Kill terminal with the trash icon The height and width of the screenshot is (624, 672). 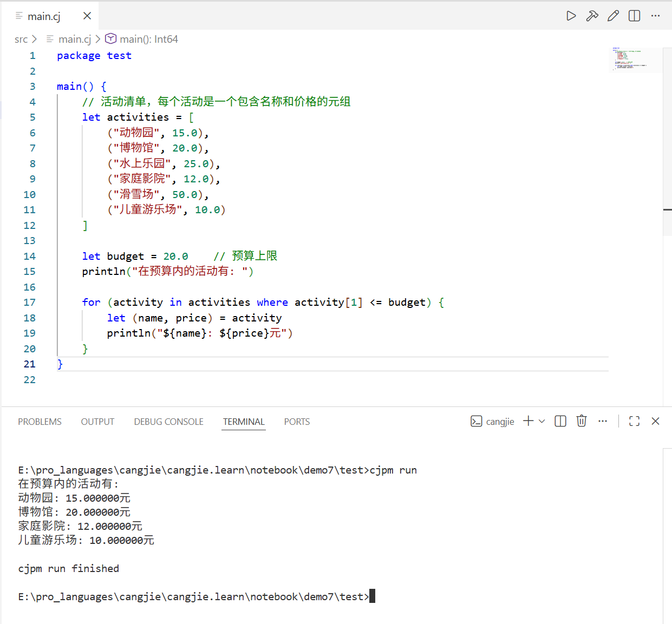point(582,421)
